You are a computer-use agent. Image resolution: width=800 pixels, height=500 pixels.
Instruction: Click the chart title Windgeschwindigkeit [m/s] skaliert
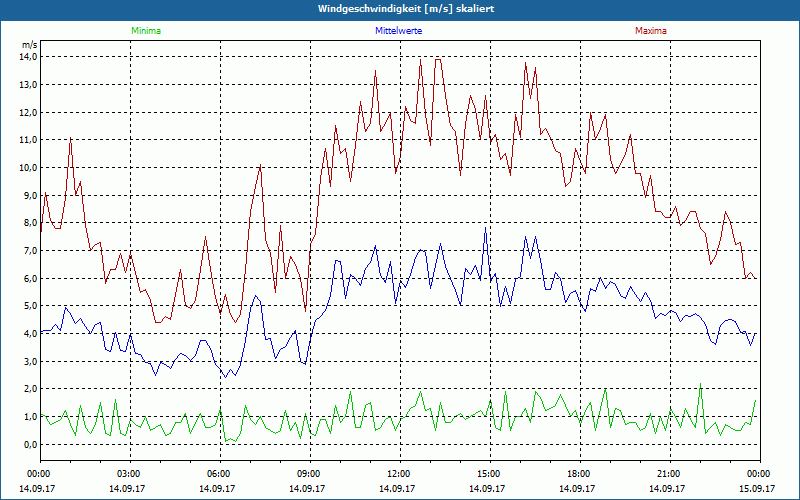(406, 9)
